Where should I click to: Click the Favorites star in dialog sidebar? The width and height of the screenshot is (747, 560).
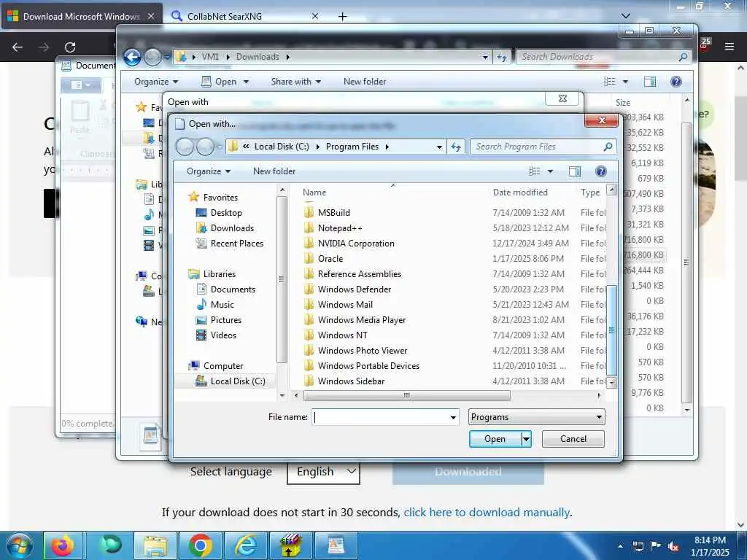click(x=193, y=197)
